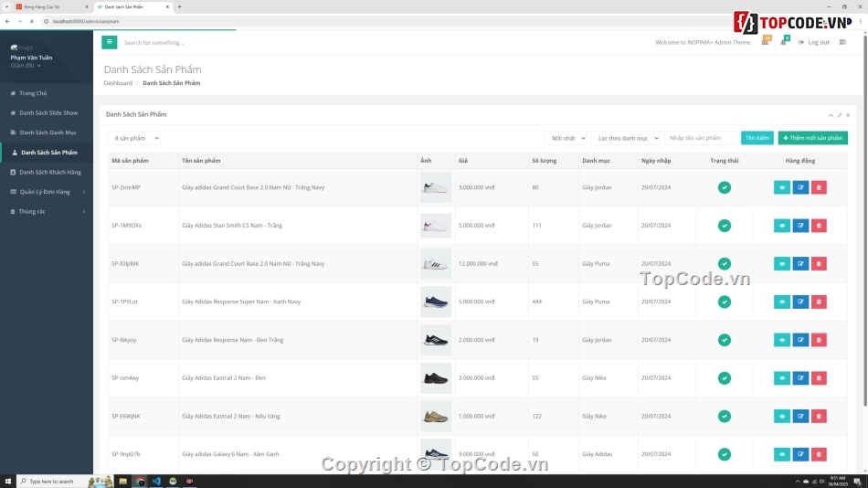Open Danh Sách Slide Show menu
The width and height of the screenshot is (868, 488).
tap(47, 113)
